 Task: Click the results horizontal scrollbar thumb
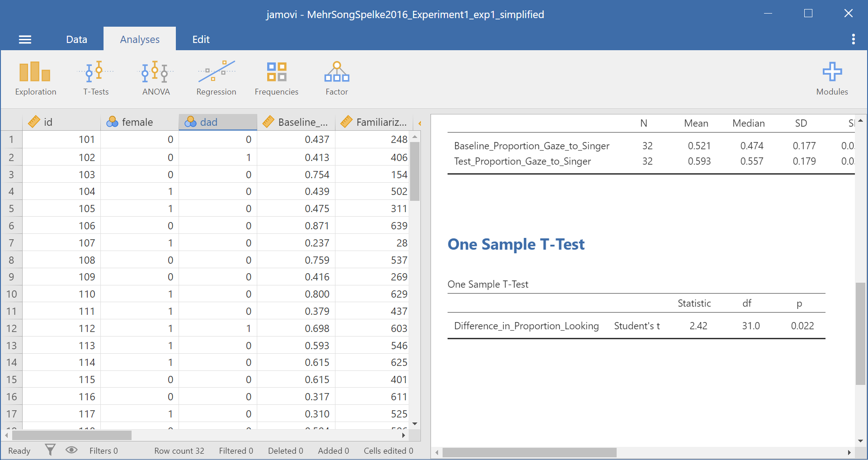(529, 452)
